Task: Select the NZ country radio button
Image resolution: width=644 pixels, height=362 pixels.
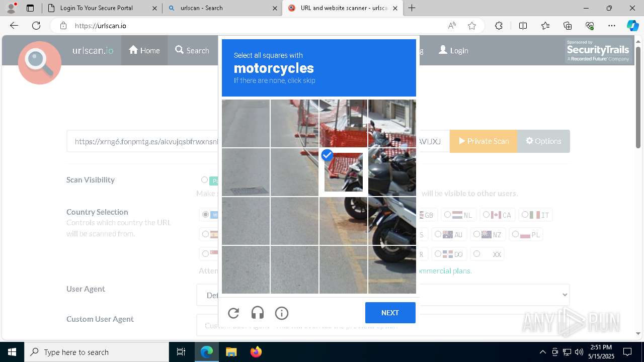Action: pos(476,234)
